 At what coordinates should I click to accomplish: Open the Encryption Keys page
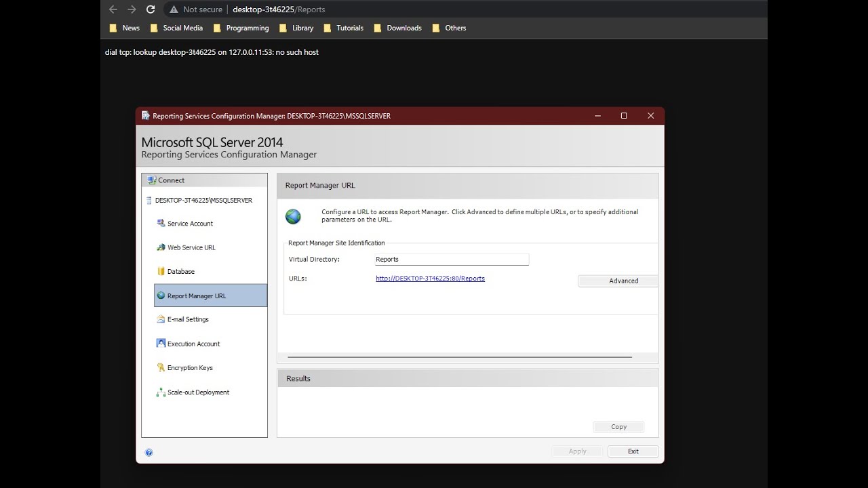(184, 368)
